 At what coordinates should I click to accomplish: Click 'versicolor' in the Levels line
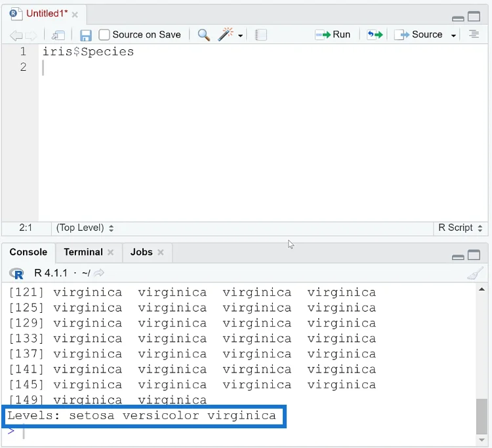click(x=161, y=415)
